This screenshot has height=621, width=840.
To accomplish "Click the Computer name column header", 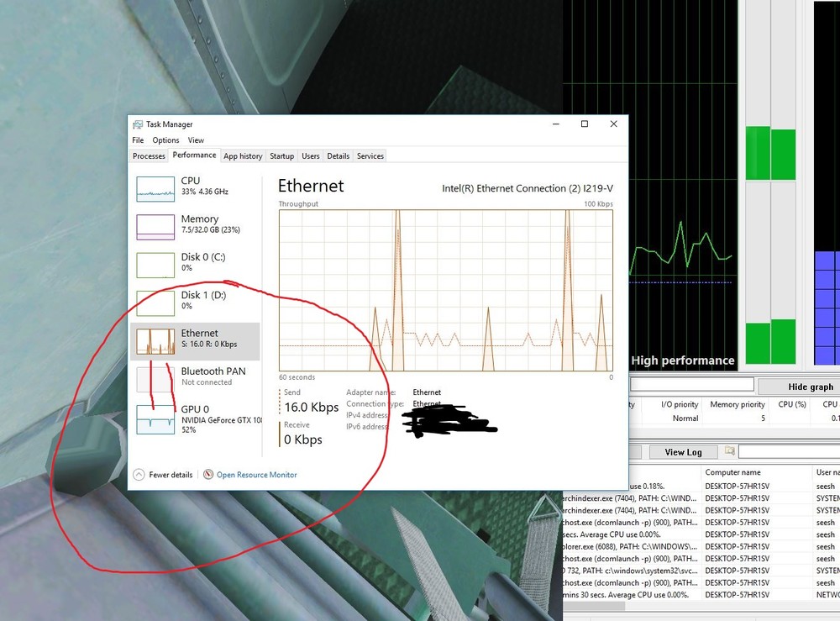I will [732, 472].
